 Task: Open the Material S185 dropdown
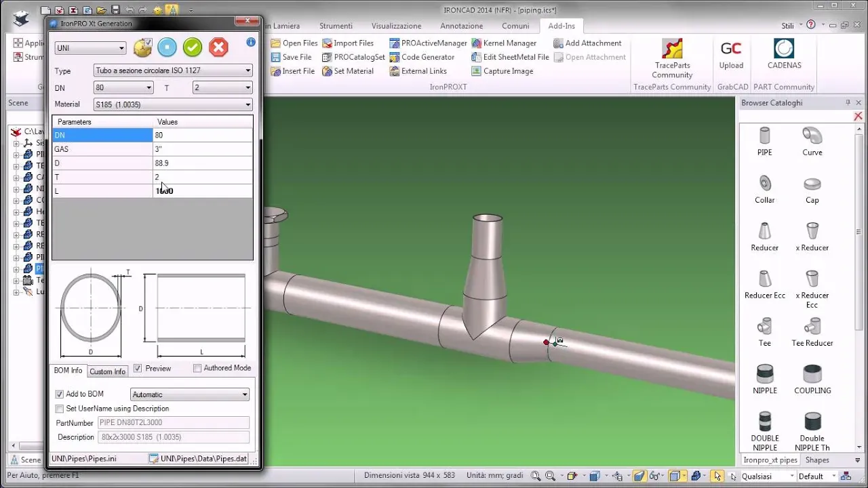tap(172, 104)
